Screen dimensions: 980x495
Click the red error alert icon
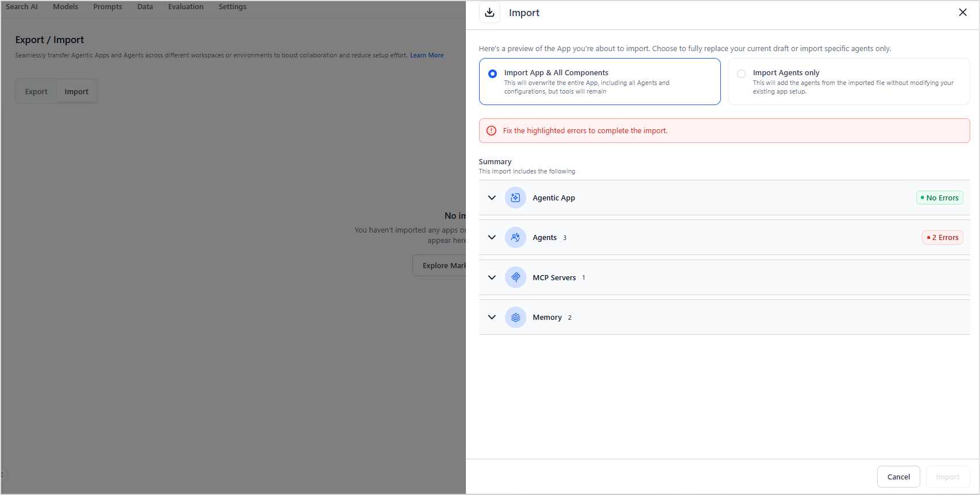pyautogui.click(x=491, y=131)
